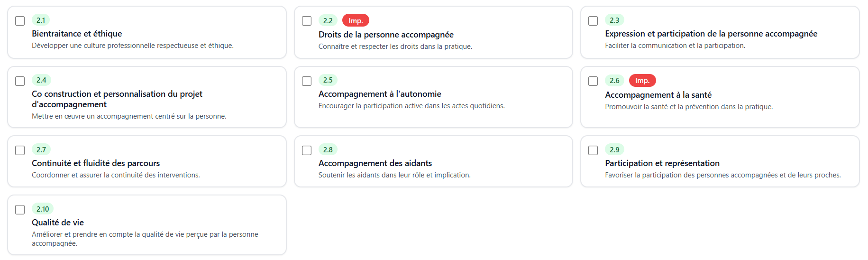This screenshot has height=260, width=868.
Task: Check the 2.10 Qualité de vie checkbox
Action: [x=20, y=210]
